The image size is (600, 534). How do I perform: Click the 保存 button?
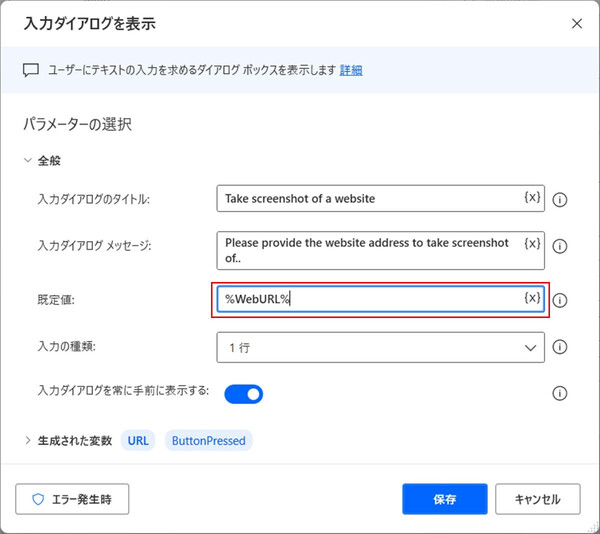445,498
